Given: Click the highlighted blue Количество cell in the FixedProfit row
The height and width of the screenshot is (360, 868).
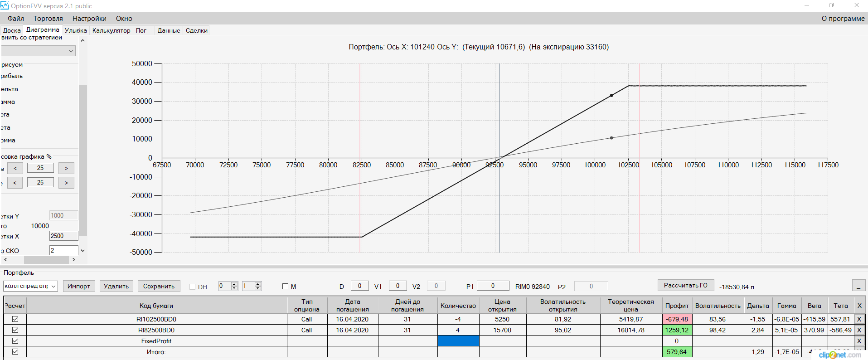Looking at the screenshot, I should coord(458,341).
